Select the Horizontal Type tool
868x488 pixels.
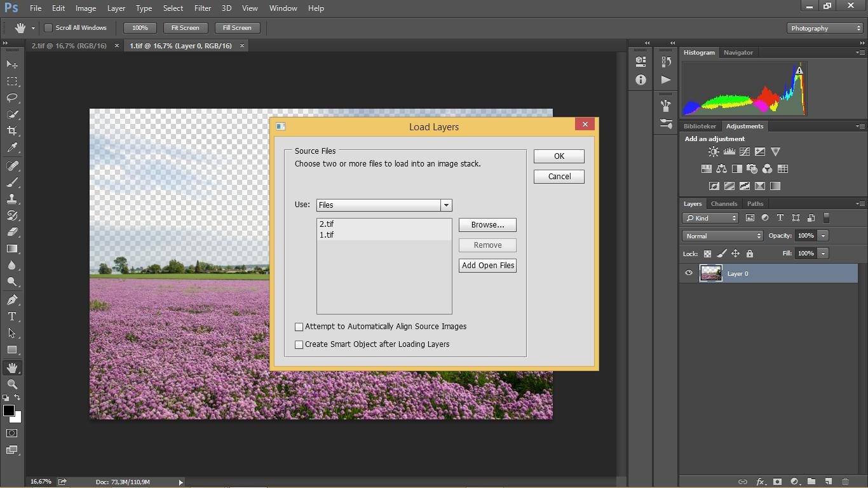click(12, 316)
